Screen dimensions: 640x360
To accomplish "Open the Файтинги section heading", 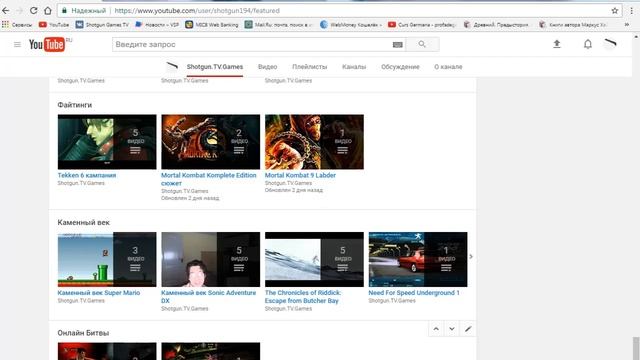I will [x=74, y=105].
